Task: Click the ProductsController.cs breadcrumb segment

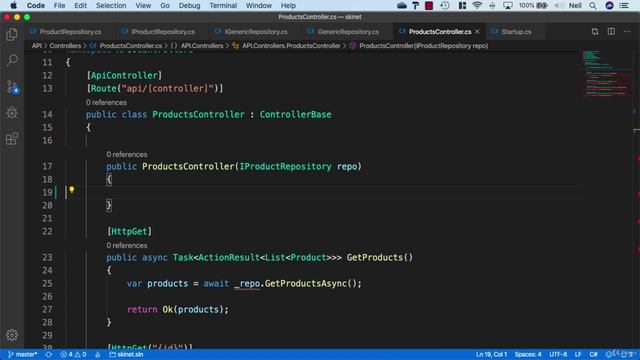Action: [x=131, y=46]
